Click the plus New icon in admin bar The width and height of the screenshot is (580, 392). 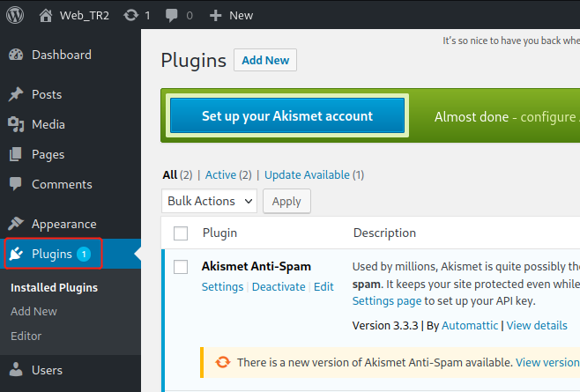[x=216, y=15]
